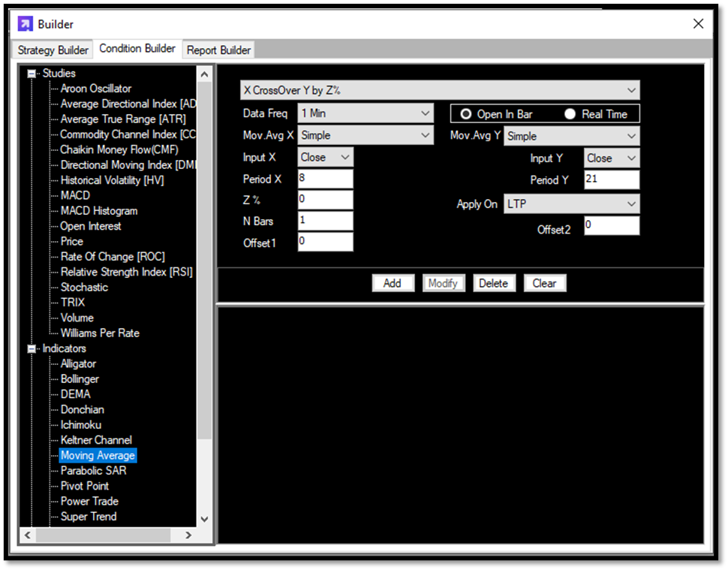Select Relative Strength Index [RSI]
Image resolution: width=728 pixels, height=570 pixels.
tap(127, 272)
